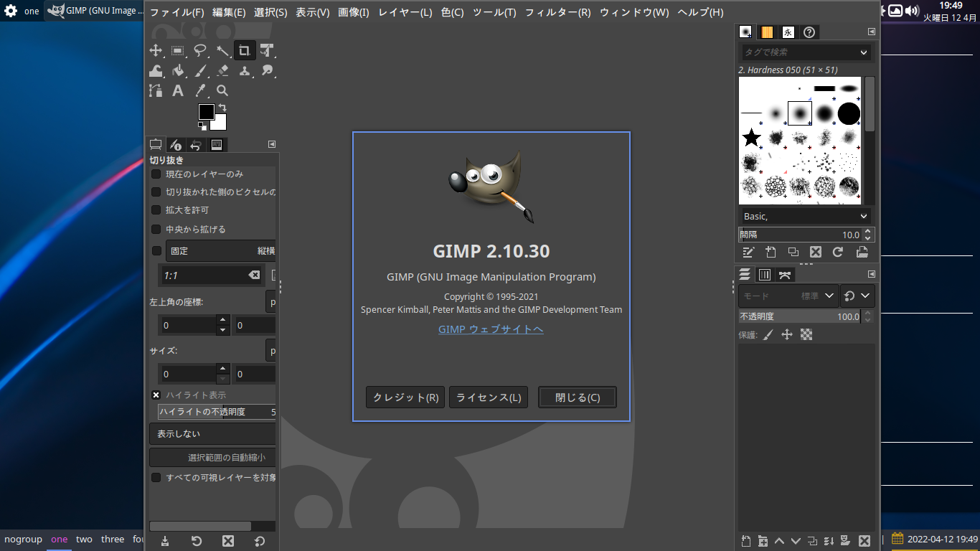Click the applications gear menu icon
980x551 pixels.
[11, 11]
